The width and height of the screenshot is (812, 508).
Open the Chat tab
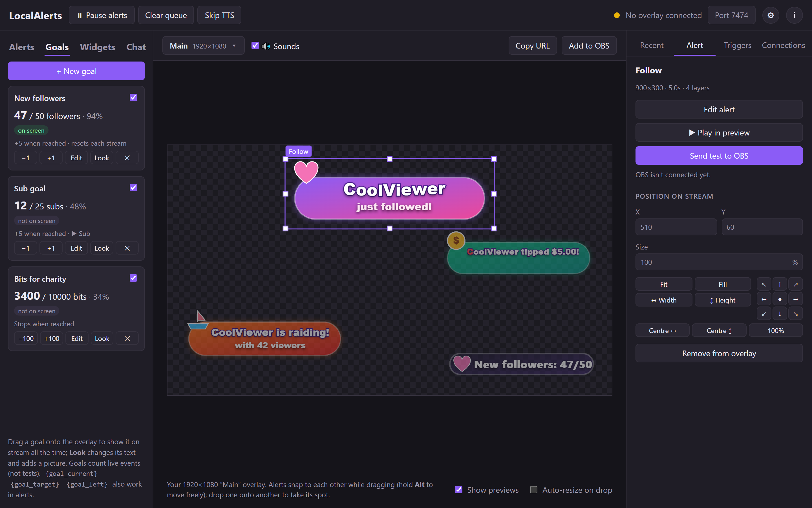136,47
